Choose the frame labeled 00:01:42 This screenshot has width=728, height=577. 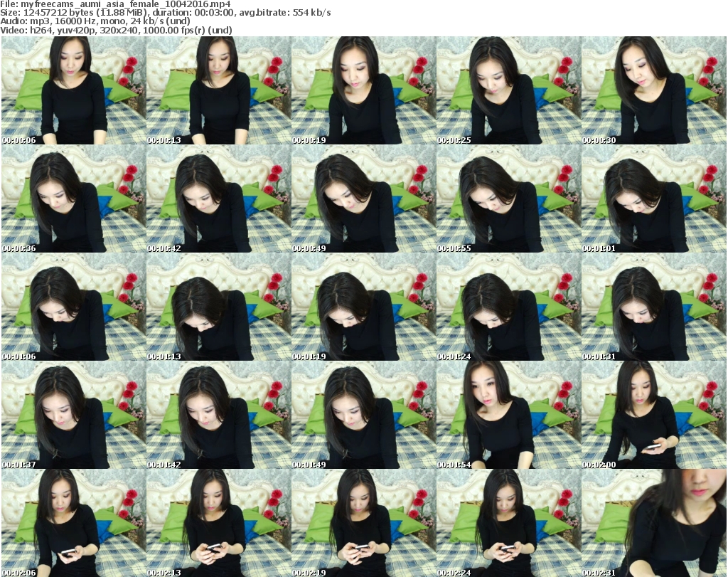219,415
